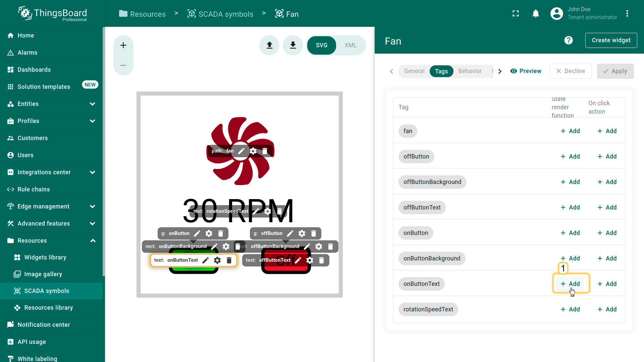Click the offButtonBackground tag chip
Screen dimensions: 644x362
pyautogui.click(x=432, y=182)
